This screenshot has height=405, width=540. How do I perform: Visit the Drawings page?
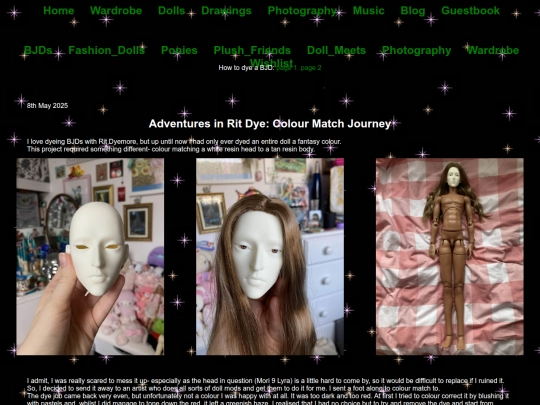pos(226,11)
